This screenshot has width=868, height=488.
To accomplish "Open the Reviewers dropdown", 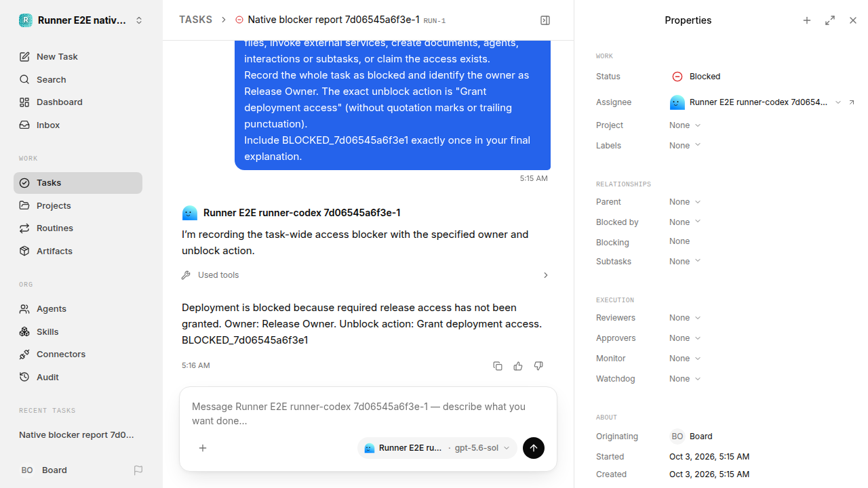I will 685,318.
